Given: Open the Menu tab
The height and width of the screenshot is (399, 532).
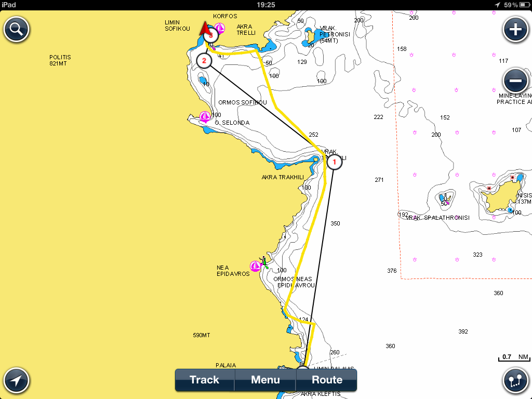Looking at the screenshot, I should coord(265,380).
